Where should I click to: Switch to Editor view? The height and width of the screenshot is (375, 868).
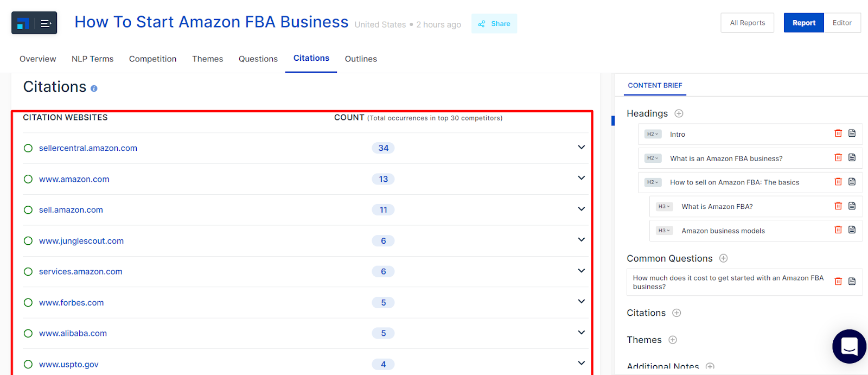click(842, 23)
